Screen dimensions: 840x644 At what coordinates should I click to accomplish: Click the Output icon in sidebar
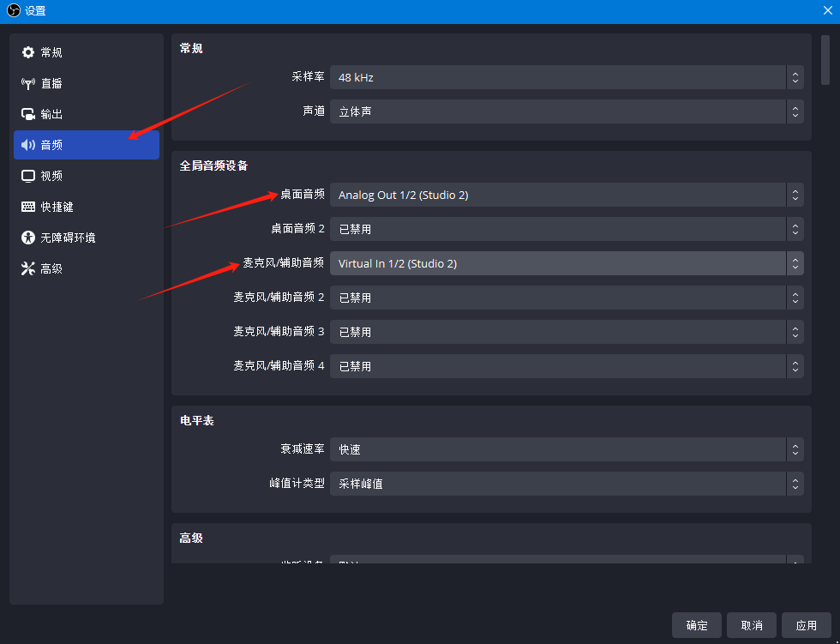(x=28, y=114)
